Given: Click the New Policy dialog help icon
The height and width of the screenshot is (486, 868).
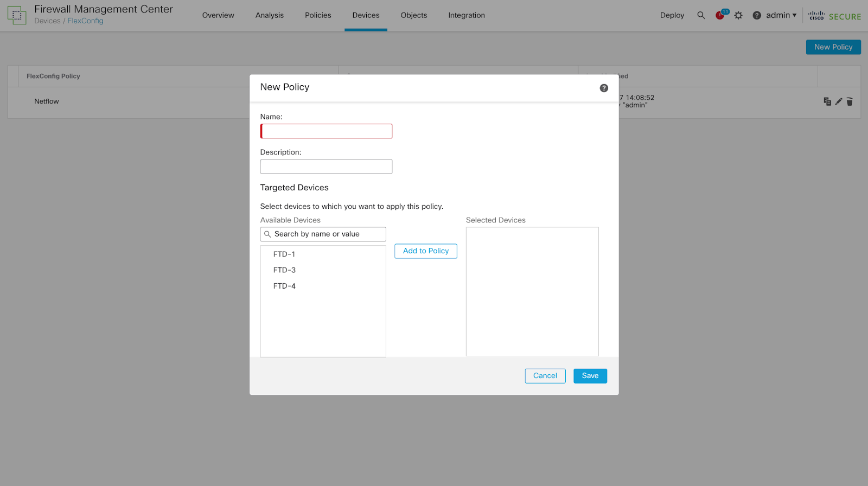Looking at the screenshot, I should 604,88.
